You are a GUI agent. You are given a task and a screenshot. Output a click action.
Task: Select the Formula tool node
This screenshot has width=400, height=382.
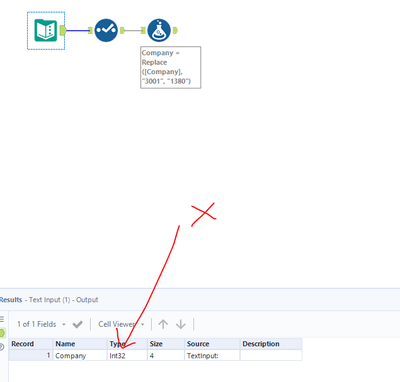[x=159, y=30]
